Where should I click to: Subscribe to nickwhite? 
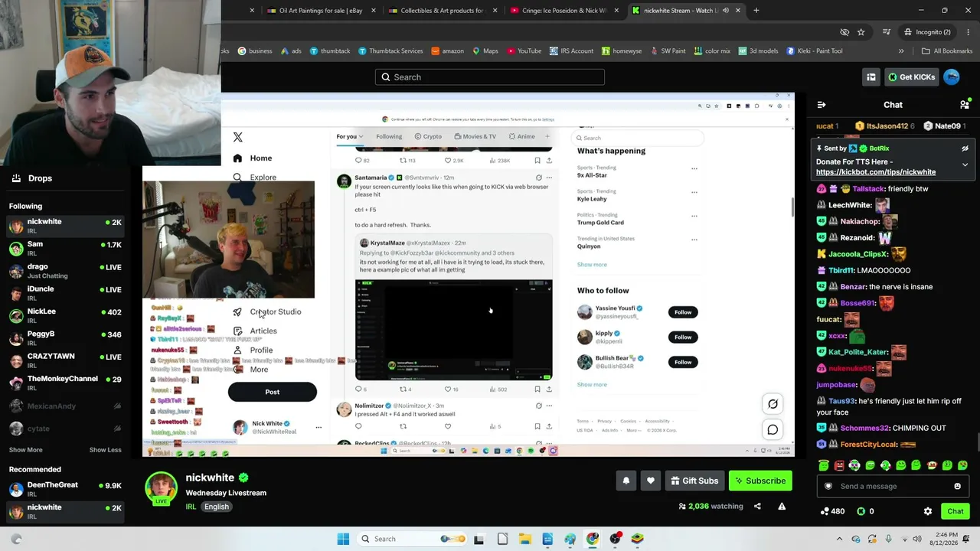[760, 481]
